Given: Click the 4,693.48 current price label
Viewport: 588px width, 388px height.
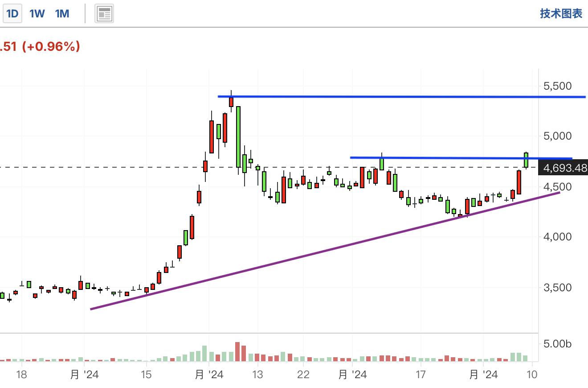Looking at the screenshot, I should [x=563, y=168].
